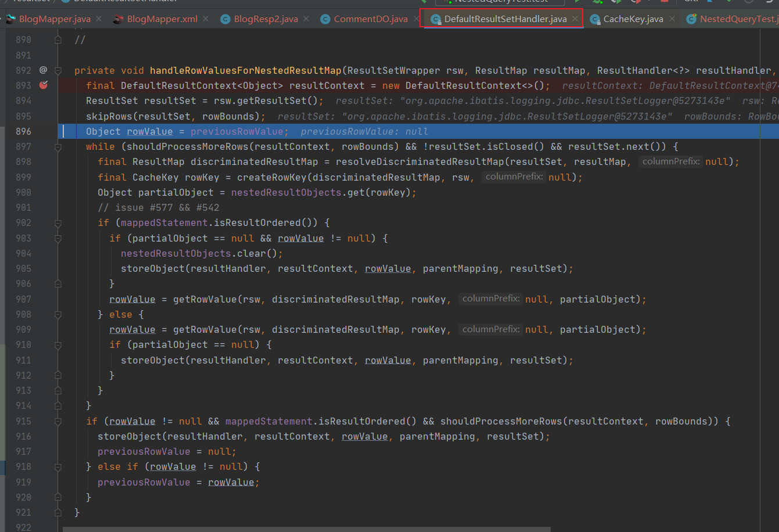Collapse the while loop at line 897
Image resolution: width=779 pixels, height=532 pixels.
click(58, 147)
